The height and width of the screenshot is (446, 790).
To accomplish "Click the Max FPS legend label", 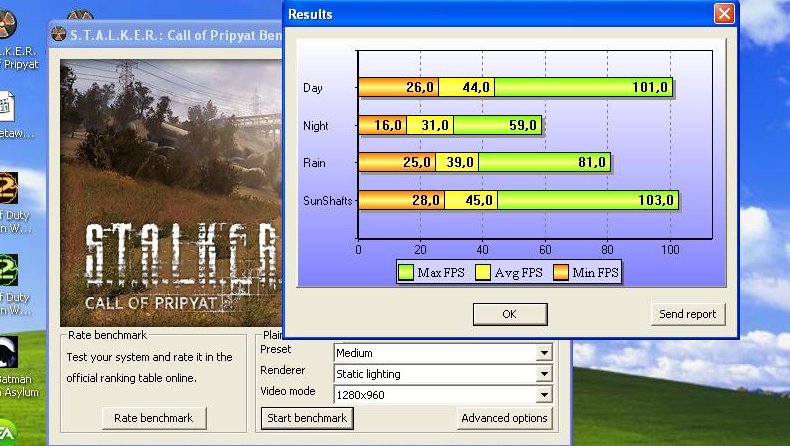I will point(441,273).
